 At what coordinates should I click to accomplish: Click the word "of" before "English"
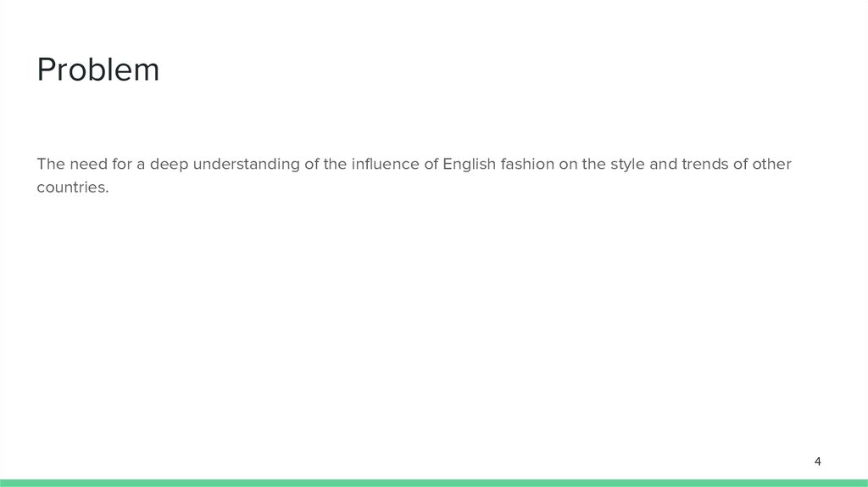[430, 164]
